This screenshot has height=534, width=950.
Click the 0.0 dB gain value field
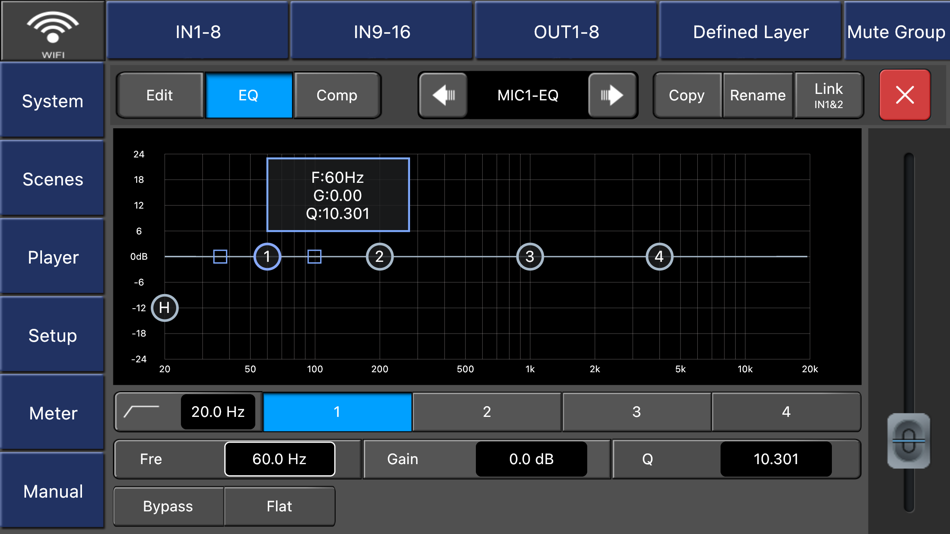pos(531,459)
